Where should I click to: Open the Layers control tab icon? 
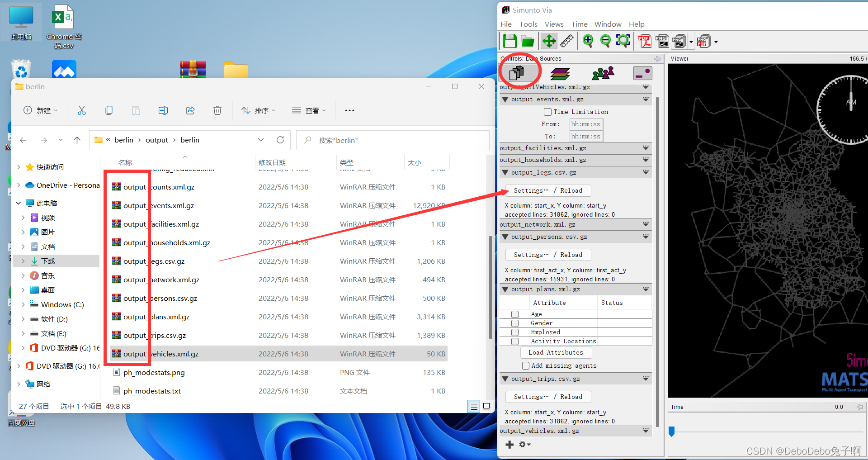pos(560,73)
